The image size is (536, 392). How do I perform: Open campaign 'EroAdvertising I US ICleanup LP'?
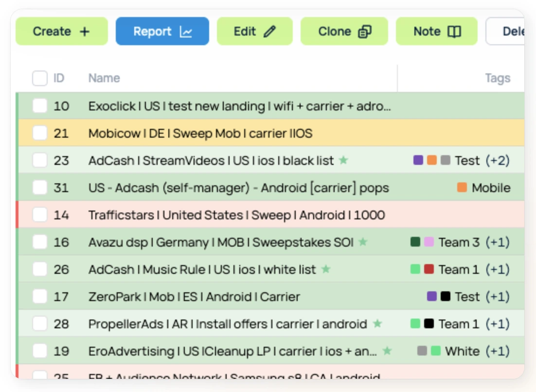(x=232, y=351)
